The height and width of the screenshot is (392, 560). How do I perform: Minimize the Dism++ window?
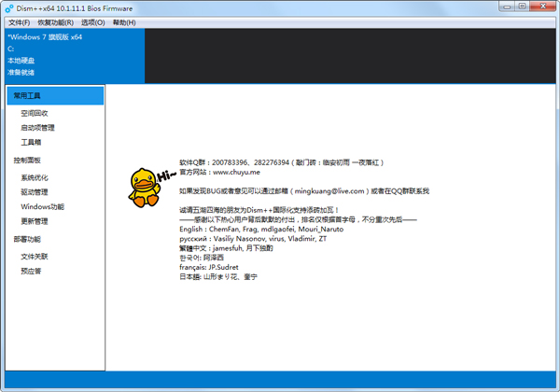pos(507,7)
